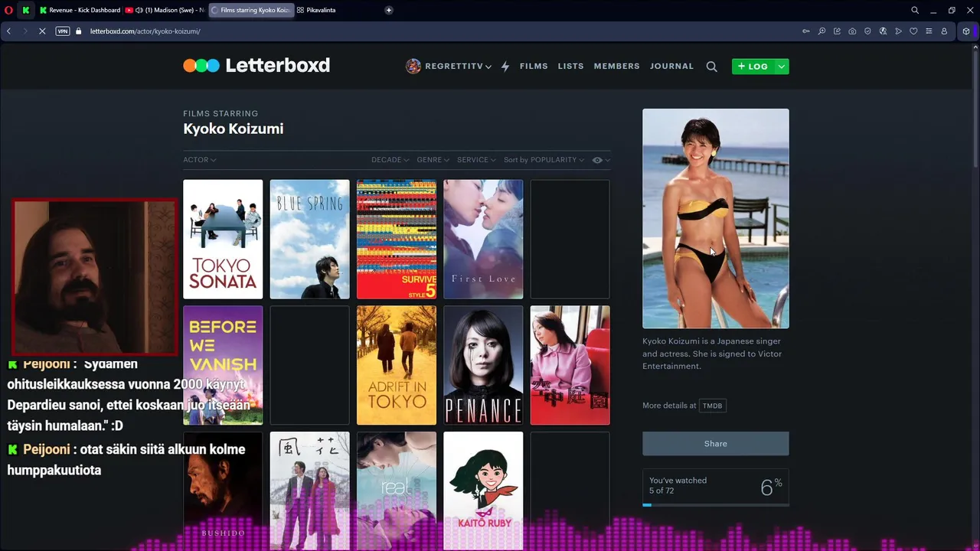Open the Survive Style 5 poster
The width and height of the screenshot is (980, 551).
point(397,240)
